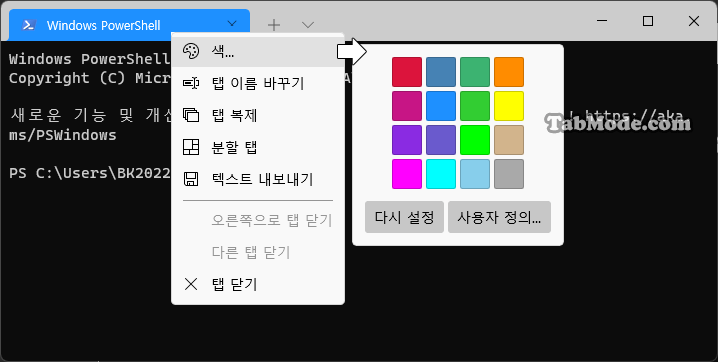This screenshot has width=718, height=362.
Task: Choose 분할 탭 from the context menu
Action: pos(258,147)
